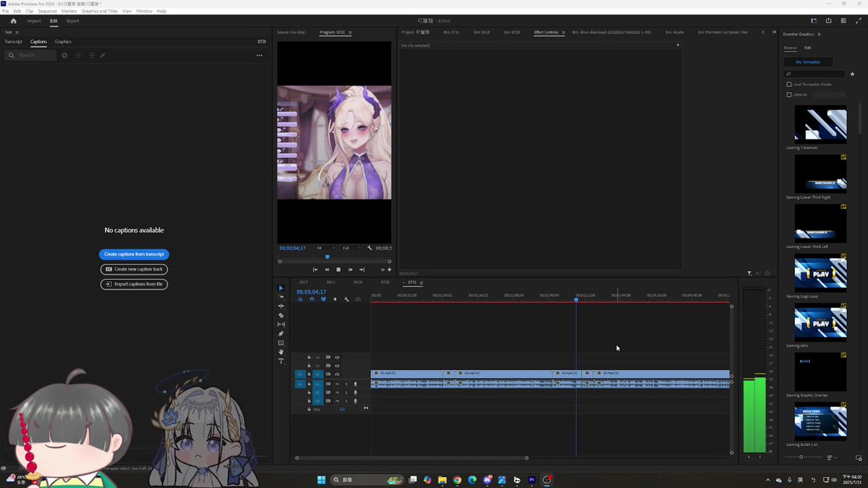Click the merge caption segments icon
Image resolution: width=868 pixels, height=488 pixels.
click(x=91, y=56)
